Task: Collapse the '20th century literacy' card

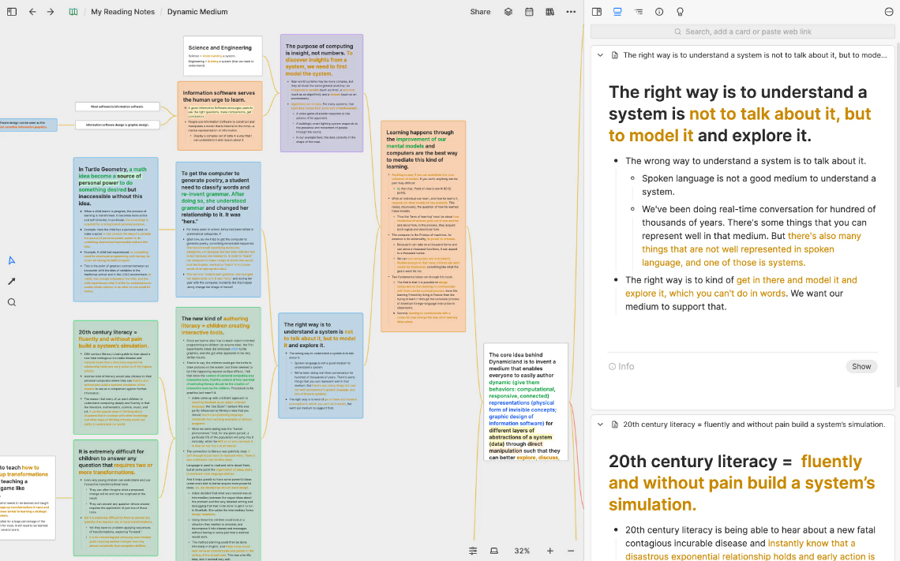Action: pyautogui.click(x=600, y=424)
